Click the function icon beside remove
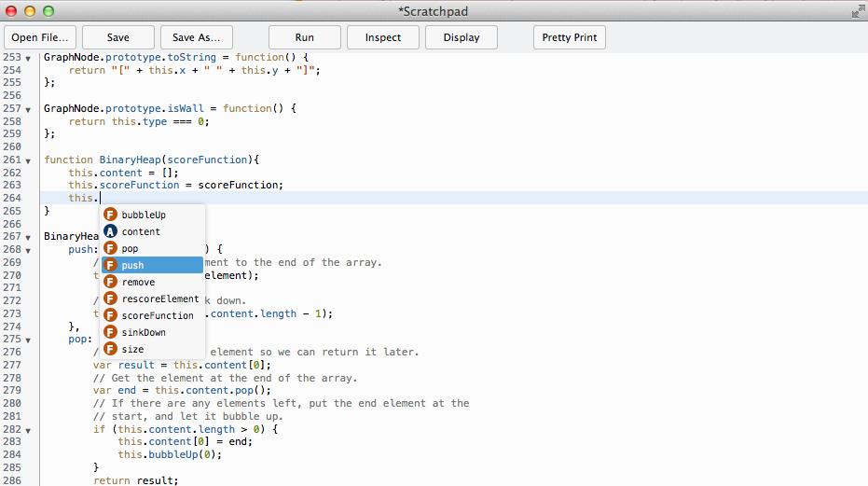The image size is (868, 486). click(111, 282)
